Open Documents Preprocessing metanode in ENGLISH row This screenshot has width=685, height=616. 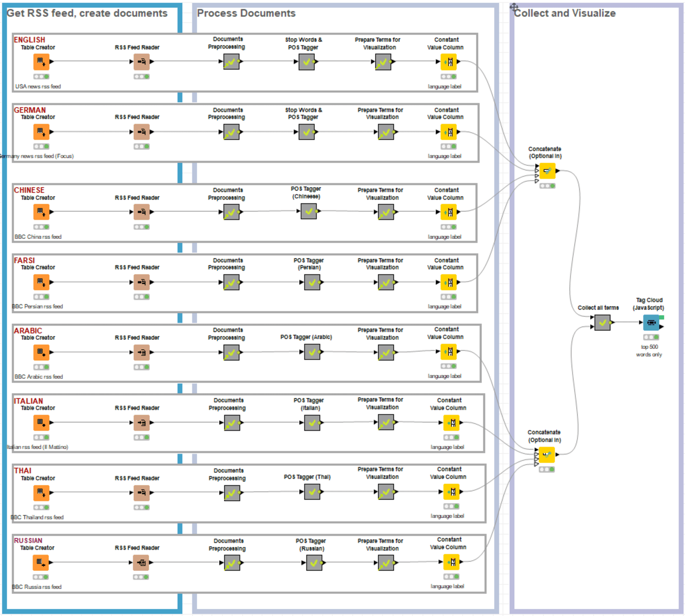click(231, 62)
